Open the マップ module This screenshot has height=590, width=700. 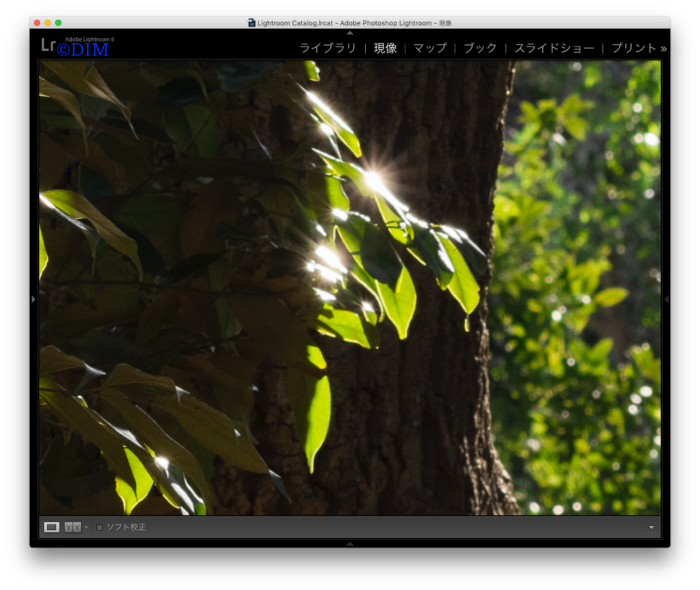pyautogui.click(x=430, y=48)
